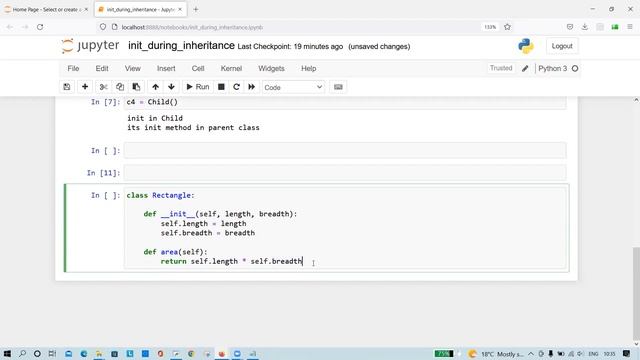640x360 pixels.
Task: Open Task View on the taskbar
Action: [52, 353]
